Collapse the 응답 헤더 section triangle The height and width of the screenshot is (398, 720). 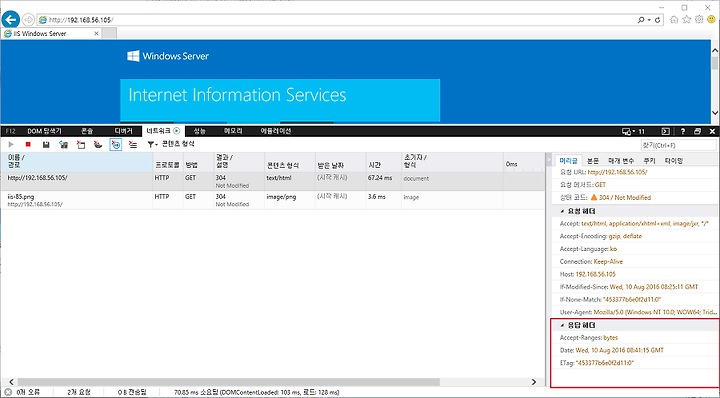[x=562, y=325]
